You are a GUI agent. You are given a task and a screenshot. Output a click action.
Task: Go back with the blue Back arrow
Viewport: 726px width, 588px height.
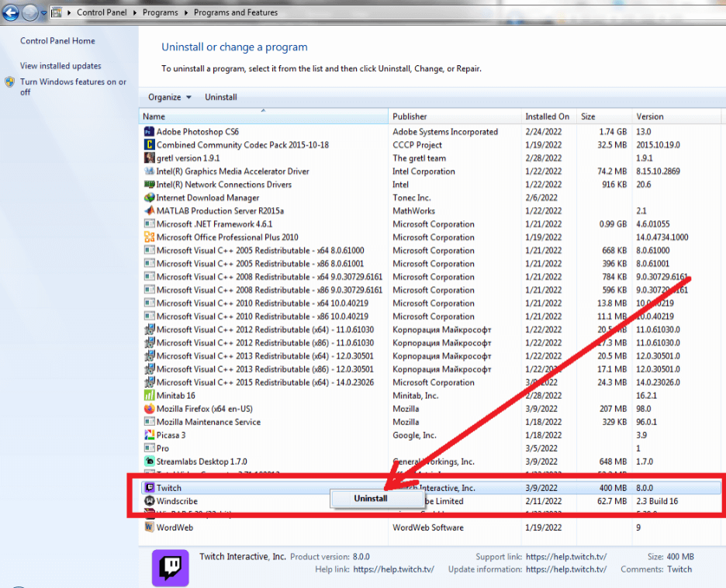10,12
